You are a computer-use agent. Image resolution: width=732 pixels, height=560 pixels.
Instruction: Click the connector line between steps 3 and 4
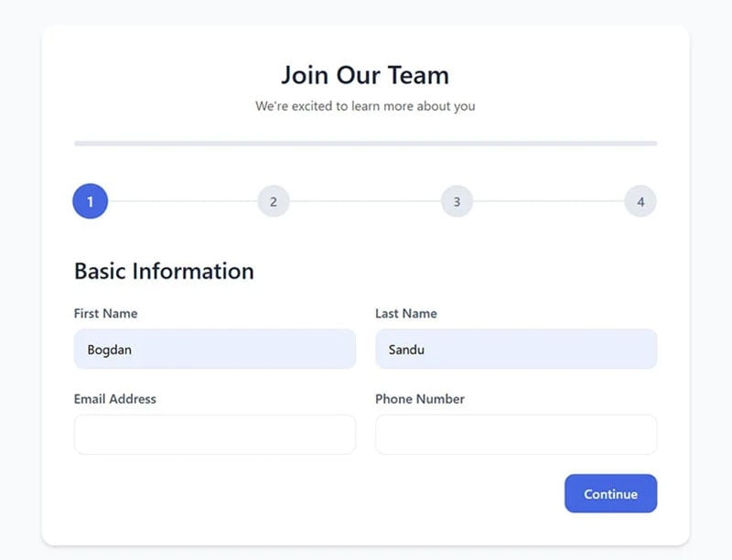tap(548, 201)
